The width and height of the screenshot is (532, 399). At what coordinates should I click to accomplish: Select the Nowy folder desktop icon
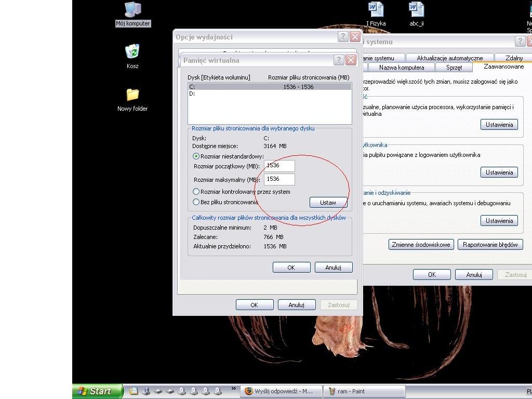click(x=132, y=95)
